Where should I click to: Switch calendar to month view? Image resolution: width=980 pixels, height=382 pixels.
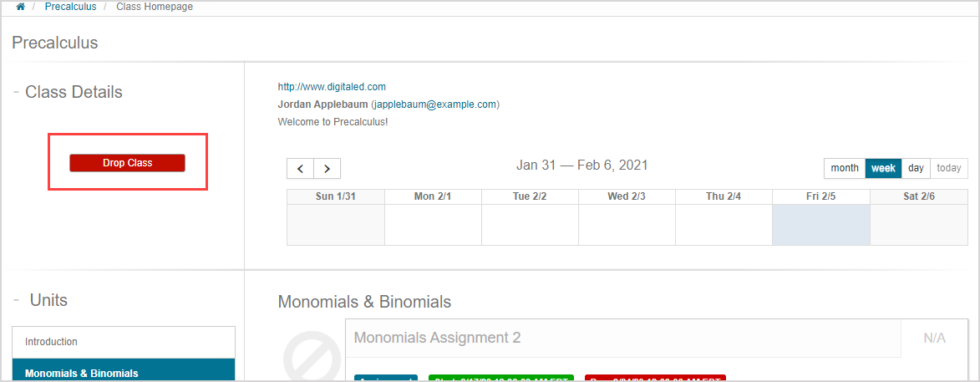tap(844, 168)
